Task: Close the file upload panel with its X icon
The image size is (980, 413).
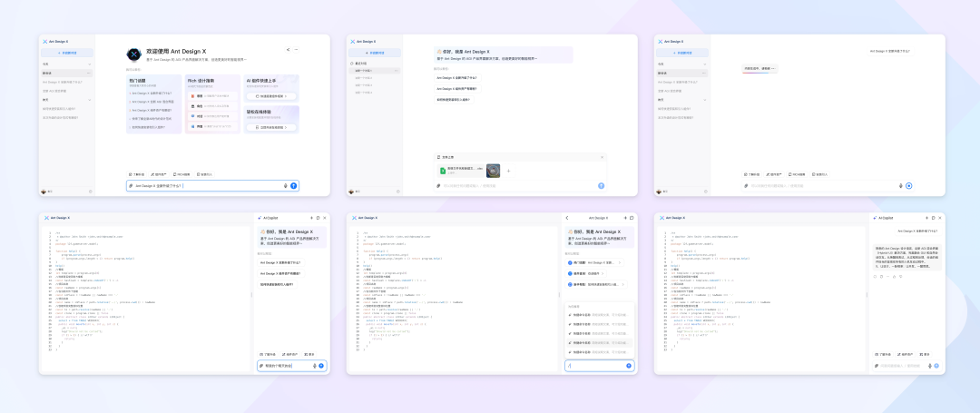Action: [x=603, y=157]
